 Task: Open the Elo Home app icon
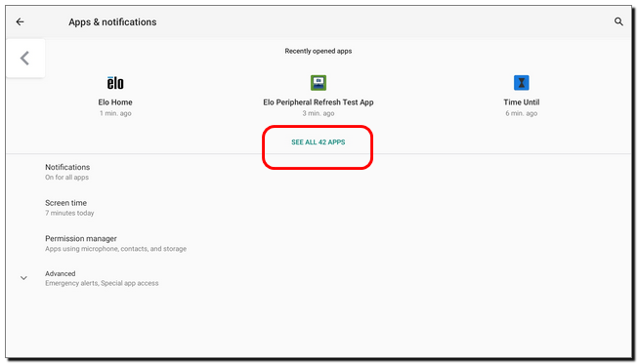coord(115,83)
